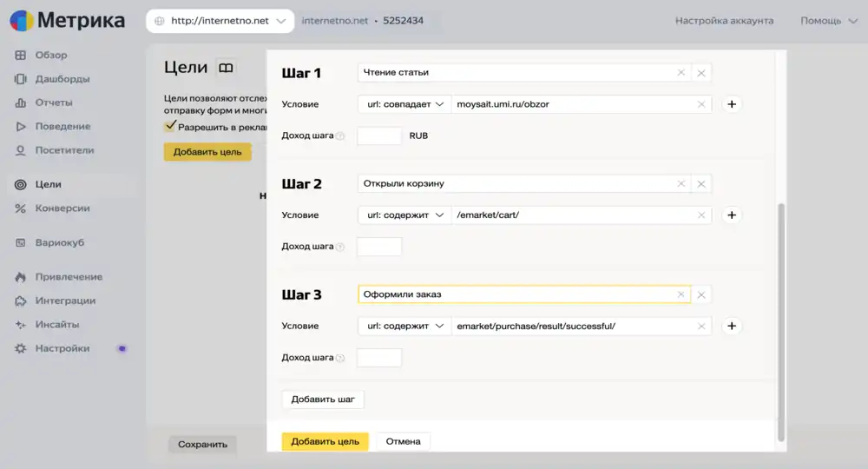
Task: Open Отчеты in the sidebar
Action: coord(54,102)
